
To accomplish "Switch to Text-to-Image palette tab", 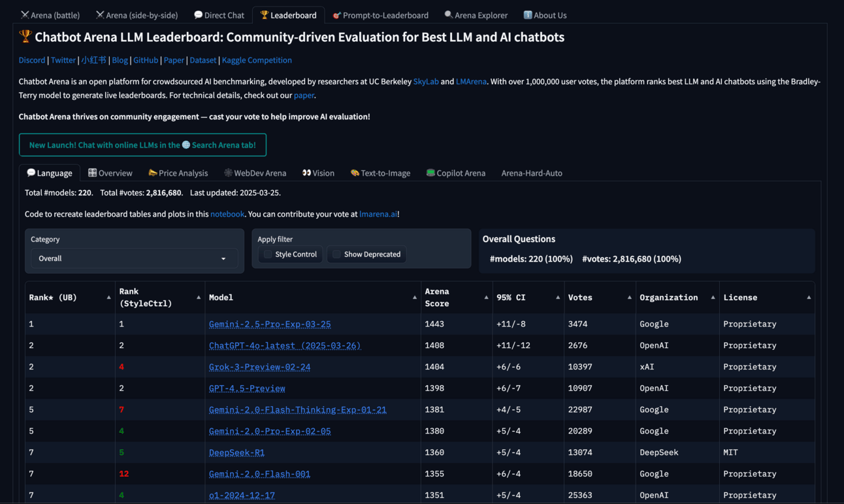I will tap(380, 173).
